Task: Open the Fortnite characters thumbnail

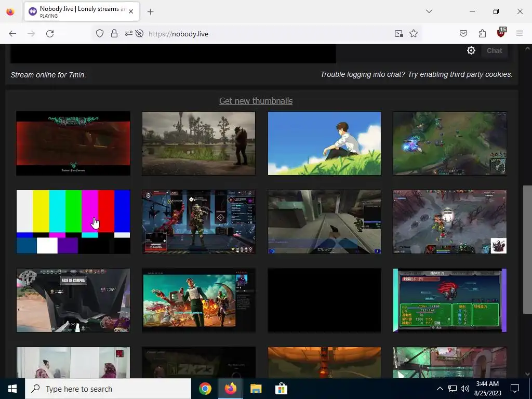Action: click(198, 300)
